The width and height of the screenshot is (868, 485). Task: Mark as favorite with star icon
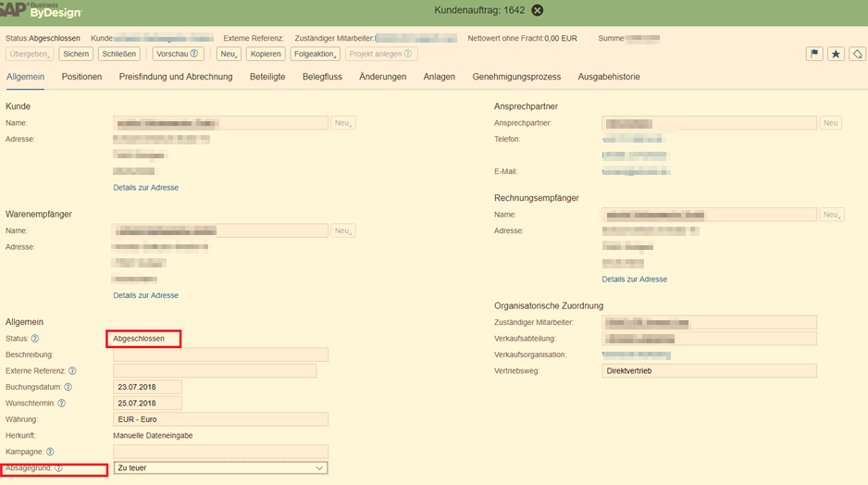tap(836, 54)
